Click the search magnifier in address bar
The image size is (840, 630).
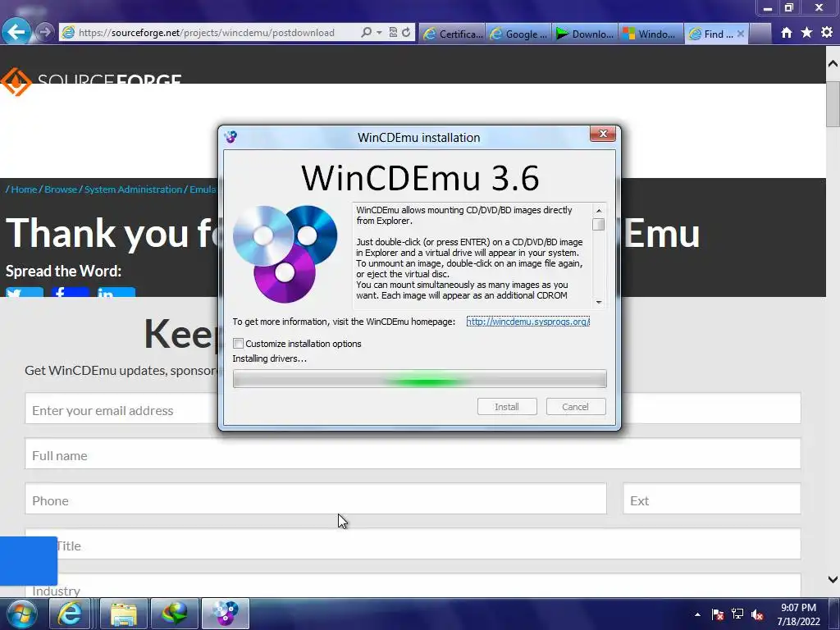pyautogui.click(x=366, y=33)
